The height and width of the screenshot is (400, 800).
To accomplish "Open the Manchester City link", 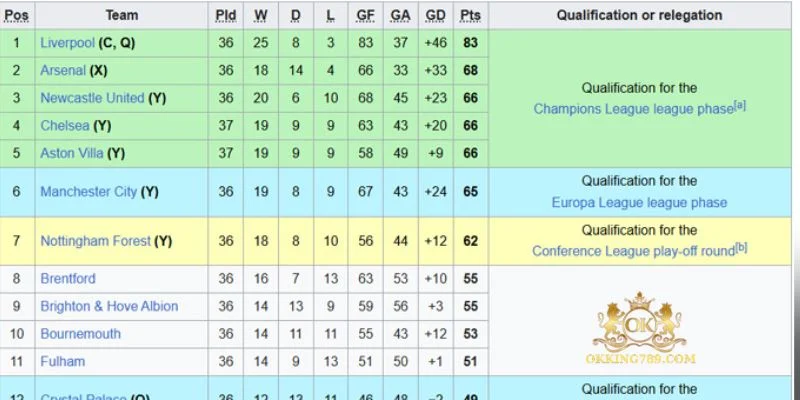I will pyautogui.click(x=89, y=192).
